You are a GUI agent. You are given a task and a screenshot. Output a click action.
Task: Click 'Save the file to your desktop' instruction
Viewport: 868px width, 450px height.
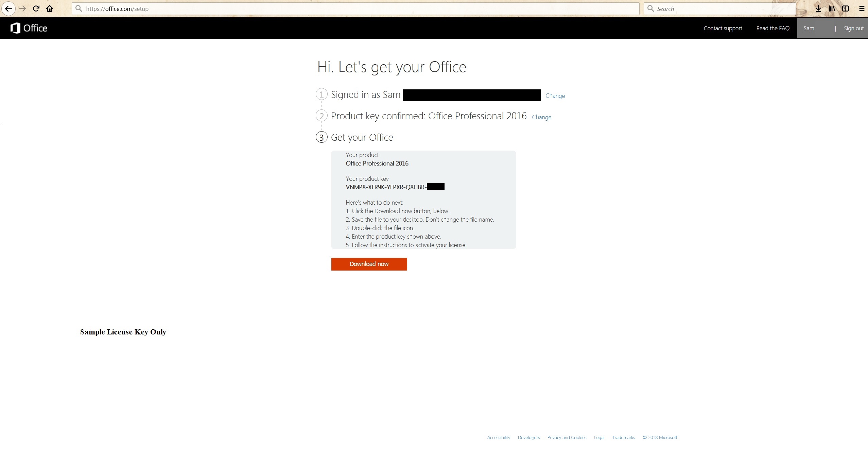420,220
